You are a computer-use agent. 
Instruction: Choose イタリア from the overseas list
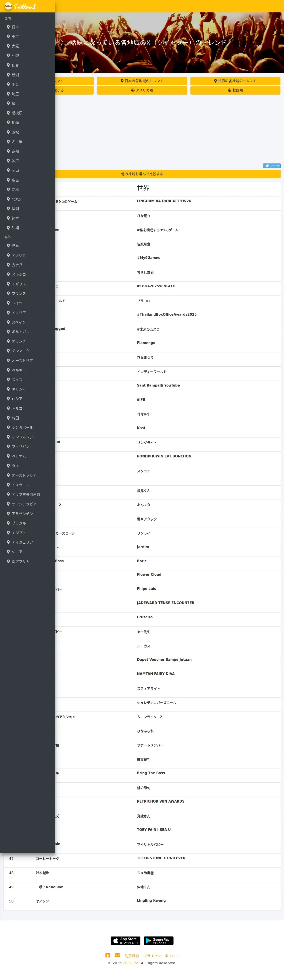(19, 313)
